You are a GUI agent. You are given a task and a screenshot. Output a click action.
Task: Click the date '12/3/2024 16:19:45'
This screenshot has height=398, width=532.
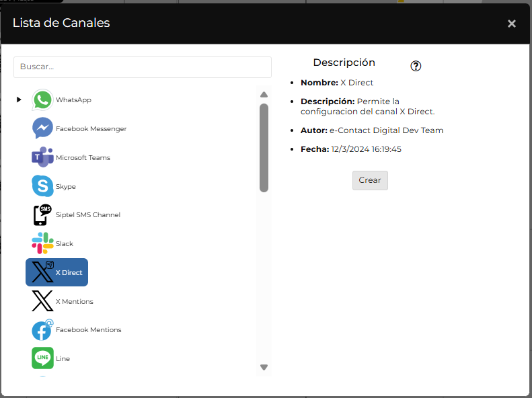coord(366,149)
